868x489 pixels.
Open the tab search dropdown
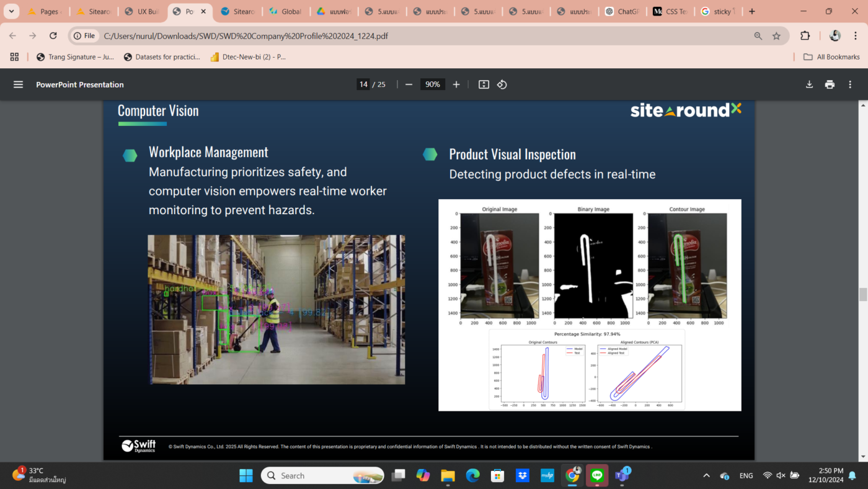click(x=11, y=11)
